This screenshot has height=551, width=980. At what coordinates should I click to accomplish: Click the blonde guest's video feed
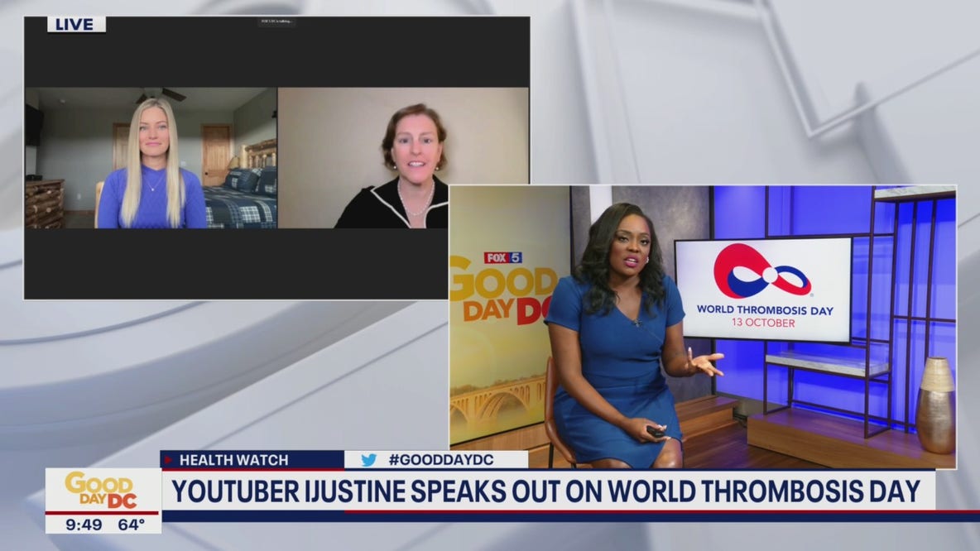click(x=151, y=157)
